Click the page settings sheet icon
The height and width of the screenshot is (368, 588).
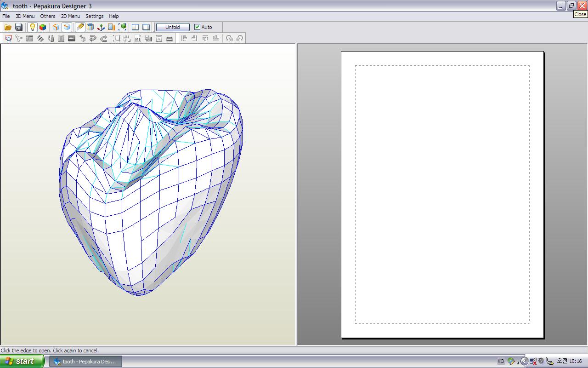(159, 38)
